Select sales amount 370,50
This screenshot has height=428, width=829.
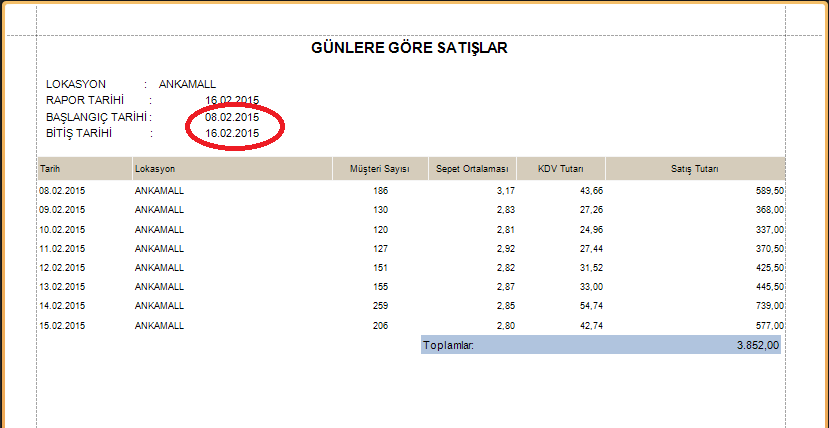point(770,248)
